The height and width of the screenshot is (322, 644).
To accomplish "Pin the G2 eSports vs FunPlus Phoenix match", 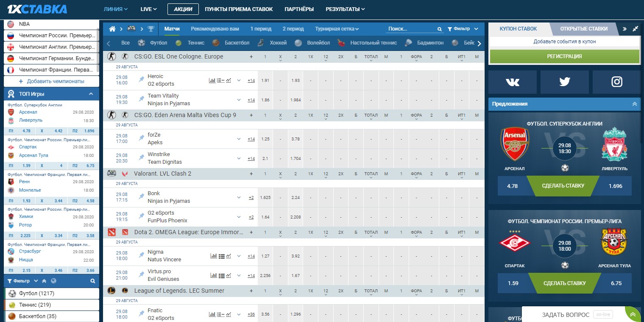I will point(141,217).
